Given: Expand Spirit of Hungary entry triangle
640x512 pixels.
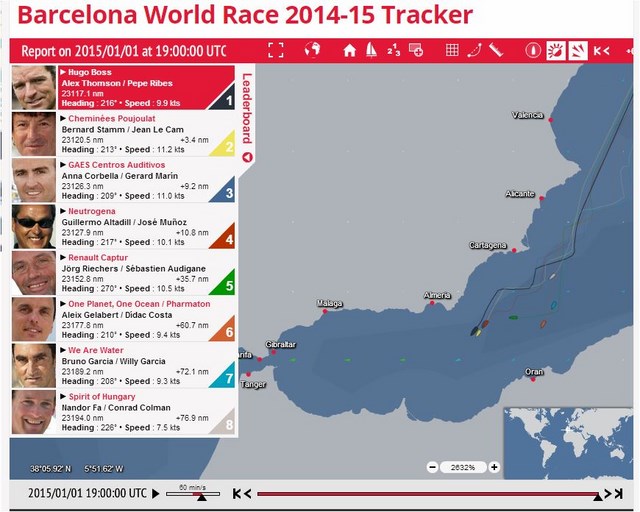Looking at the screenshot, I should 63,396.
